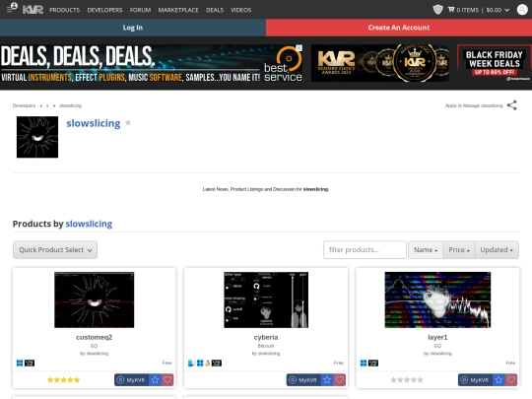This screenshot has height=399, width=532.
Task: Click the 'Bitcrush' category under cyberia
Action: coord(266,346)
